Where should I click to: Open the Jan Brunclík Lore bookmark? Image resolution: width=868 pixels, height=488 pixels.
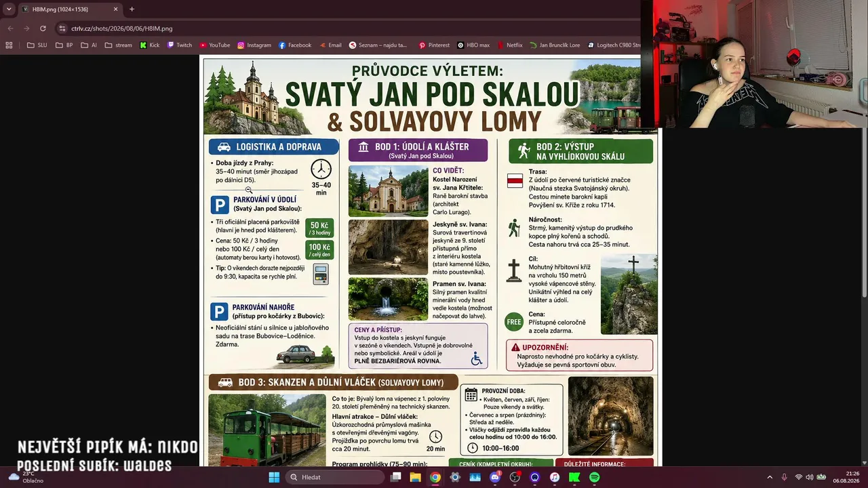coord(555,45)
